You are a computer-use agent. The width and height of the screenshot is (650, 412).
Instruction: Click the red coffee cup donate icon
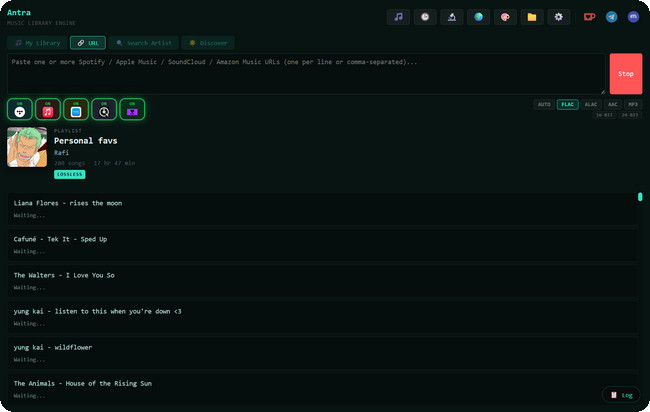coord(589,17)
